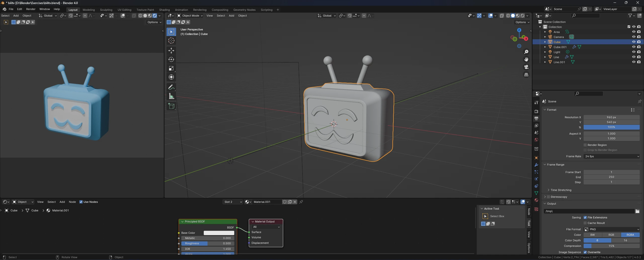
Task: Toggle camera view icon
Action: [526, 67]
